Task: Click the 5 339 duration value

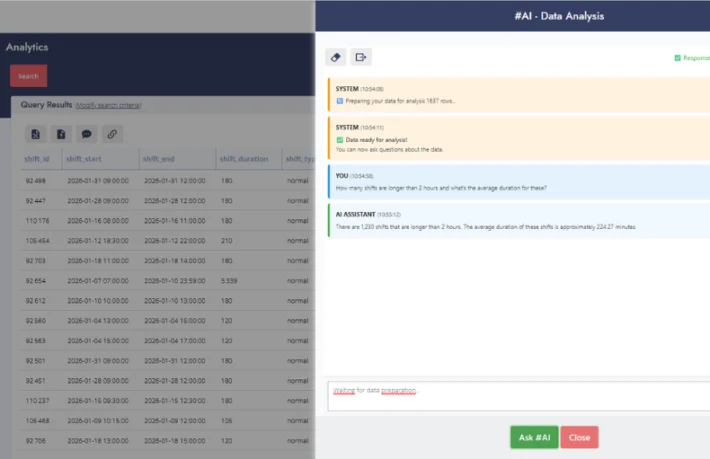Action: 229,281
